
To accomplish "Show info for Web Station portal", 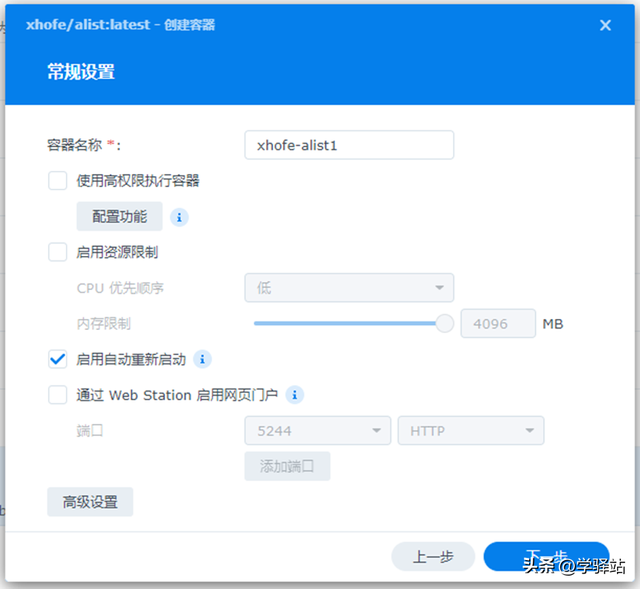I will pos(295,395).
